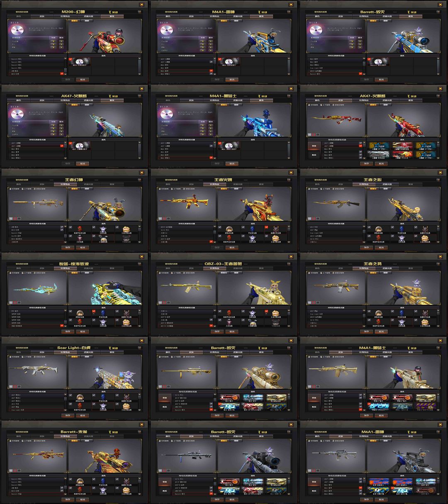This screenshot has height=504, width=448.
Task: Click the help question mark in Scar Light-白虎 panel
Action: click(140, 348)
